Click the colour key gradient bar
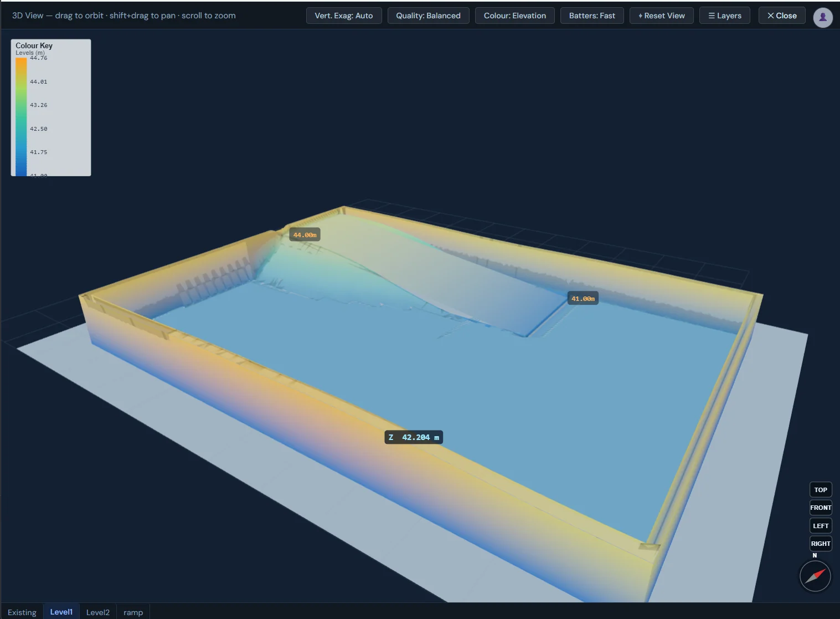The width and height of the screenshot is (840, 619). coord(21,116)
